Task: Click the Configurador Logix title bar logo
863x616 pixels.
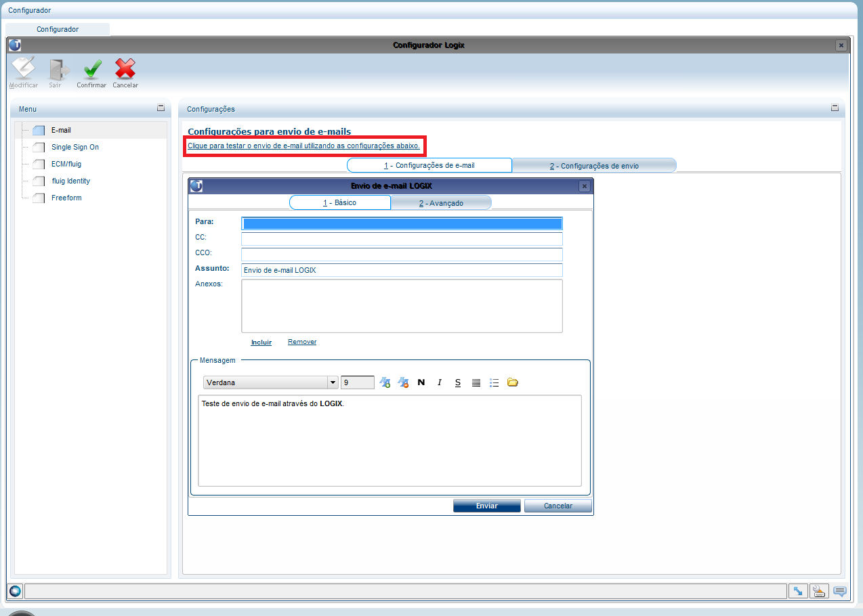Action: click(15, 45)
